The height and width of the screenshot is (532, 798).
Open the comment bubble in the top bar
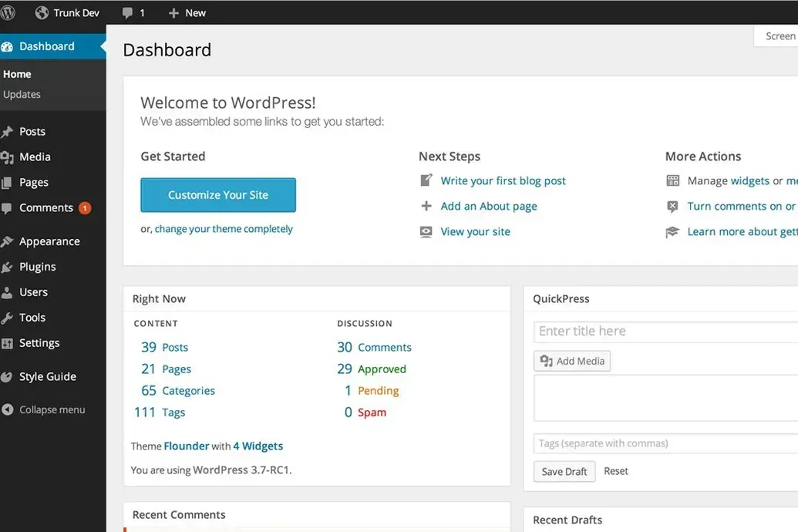127,13
